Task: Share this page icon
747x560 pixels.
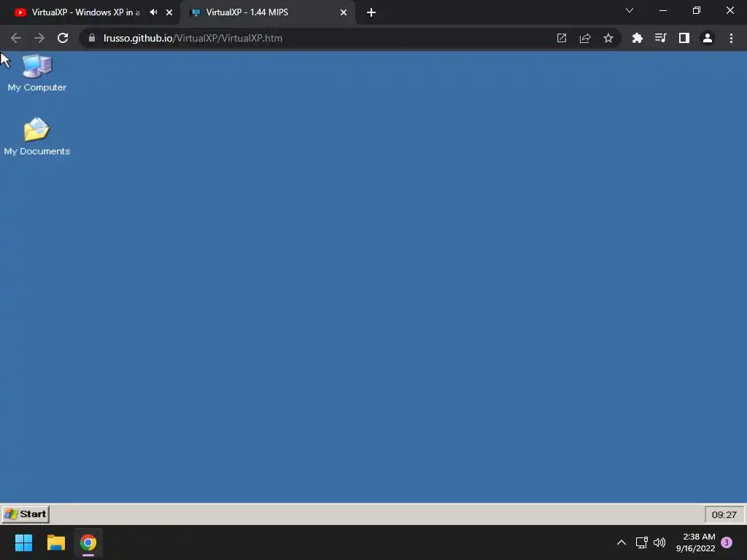Action: 585,38
